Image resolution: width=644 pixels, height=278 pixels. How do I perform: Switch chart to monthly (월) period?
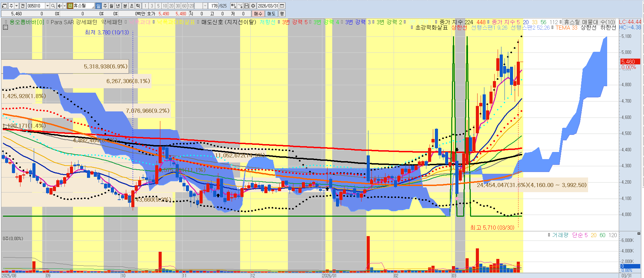[x=112, y=6]
